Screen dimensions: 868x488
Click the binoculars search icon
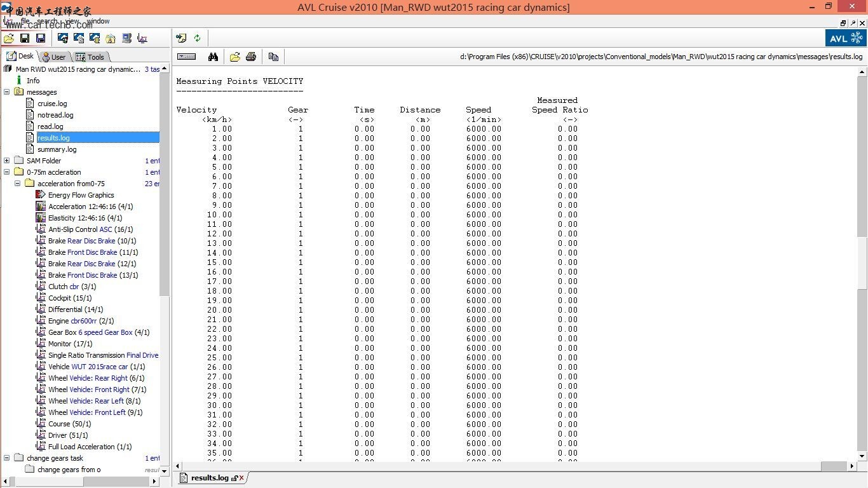213,57
